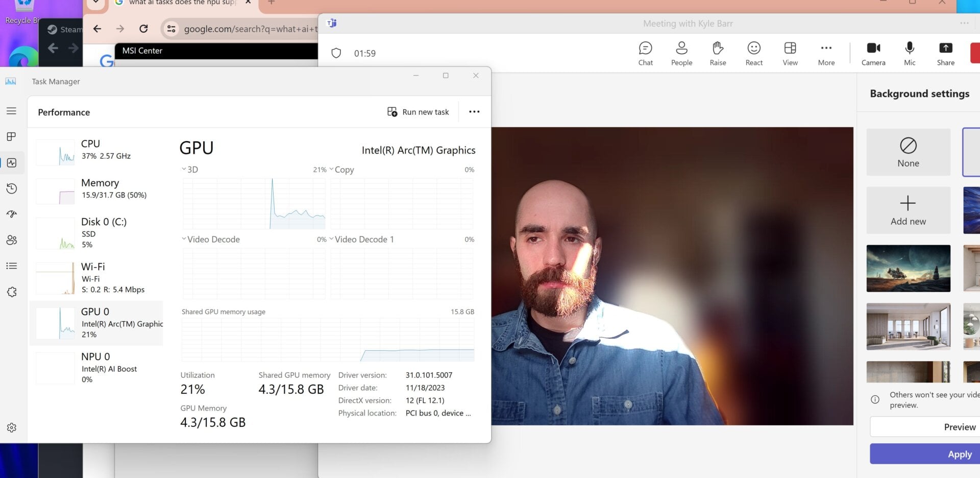The image size is (980, 478).
Task: Select NPU 0 in the performance list
Action: 97,368
